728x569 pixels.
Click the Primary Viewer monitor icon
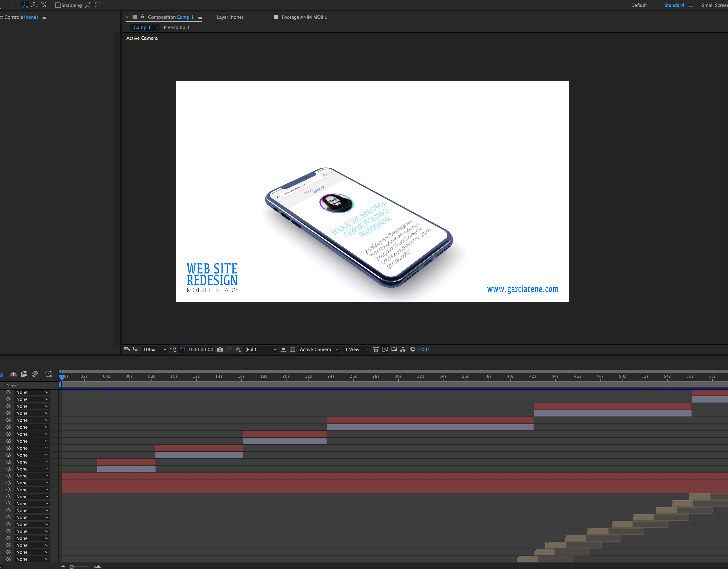[x=136, y=349]
